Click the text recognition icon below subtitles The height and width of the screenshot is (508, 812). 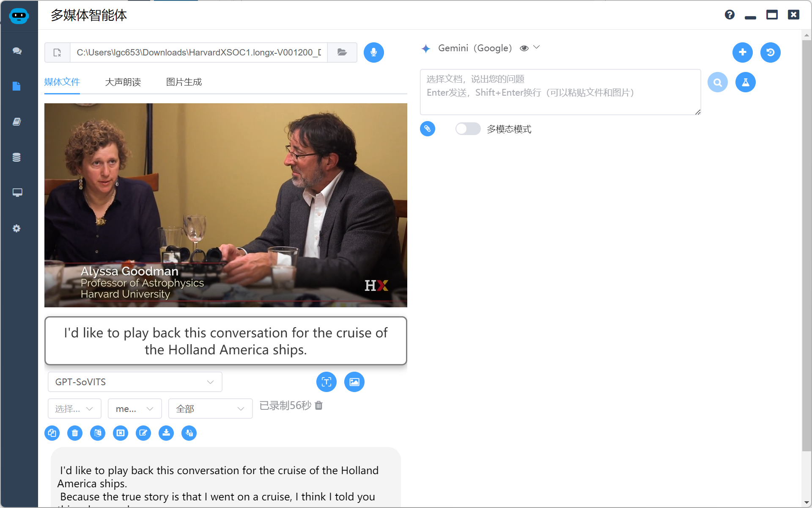pos(326,382)
